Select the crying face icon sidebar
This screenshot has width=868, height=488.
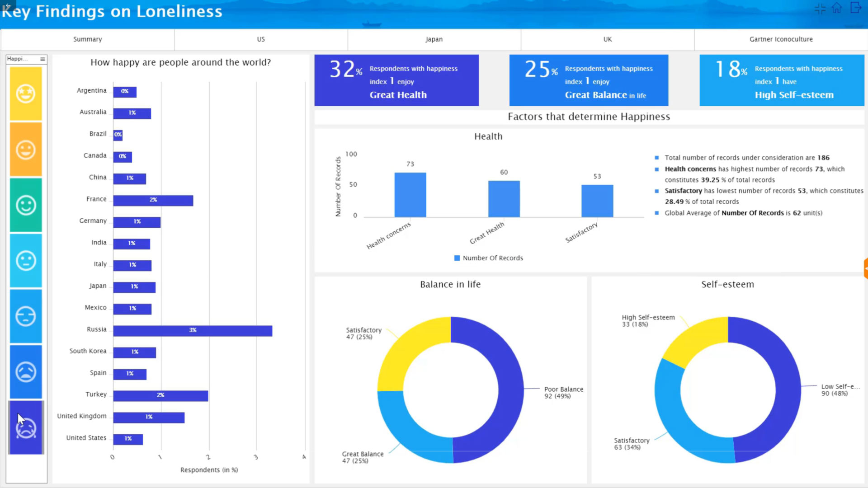click(26, 427)
